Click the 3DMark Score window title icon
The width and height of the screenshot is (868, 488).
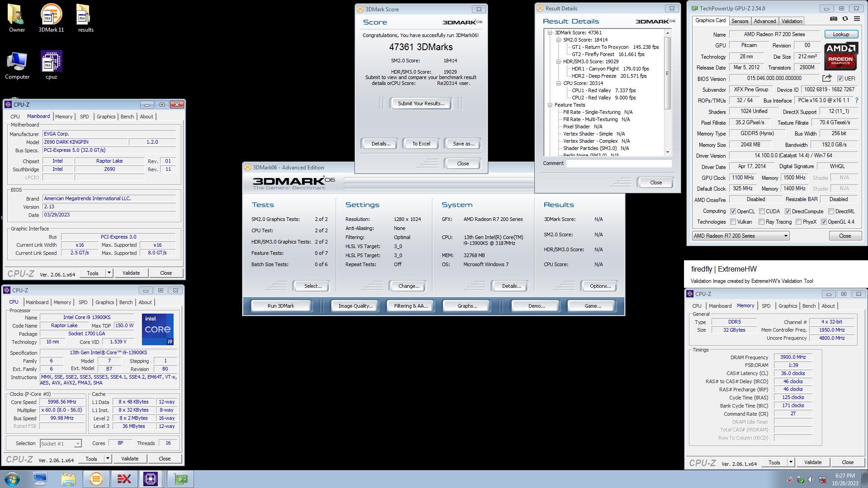360,9
